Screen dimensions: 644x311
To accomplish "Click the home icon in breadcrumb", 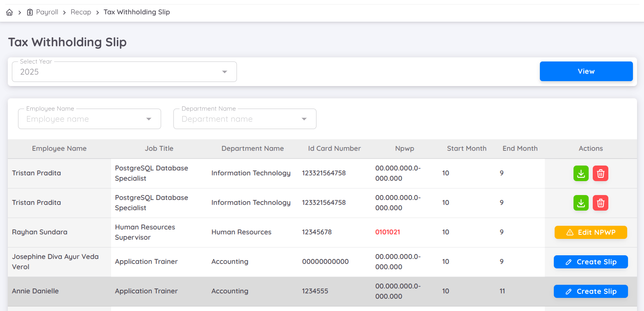I will [9, 12].
